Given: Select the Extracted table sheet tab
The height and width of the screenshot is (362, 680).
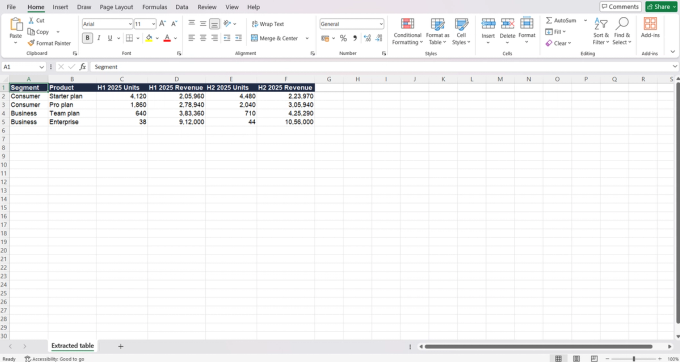Looking at the screenshot, I should [x=72, y=346].
